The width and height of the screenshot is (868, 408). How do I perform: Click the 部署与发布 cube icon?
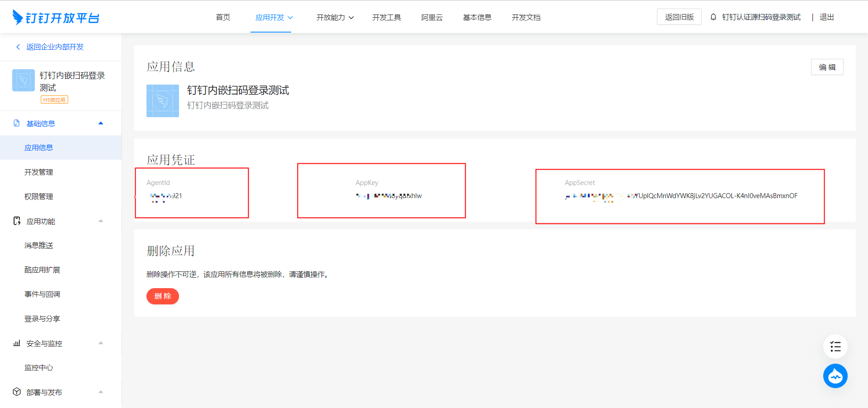tap(17, 392)
